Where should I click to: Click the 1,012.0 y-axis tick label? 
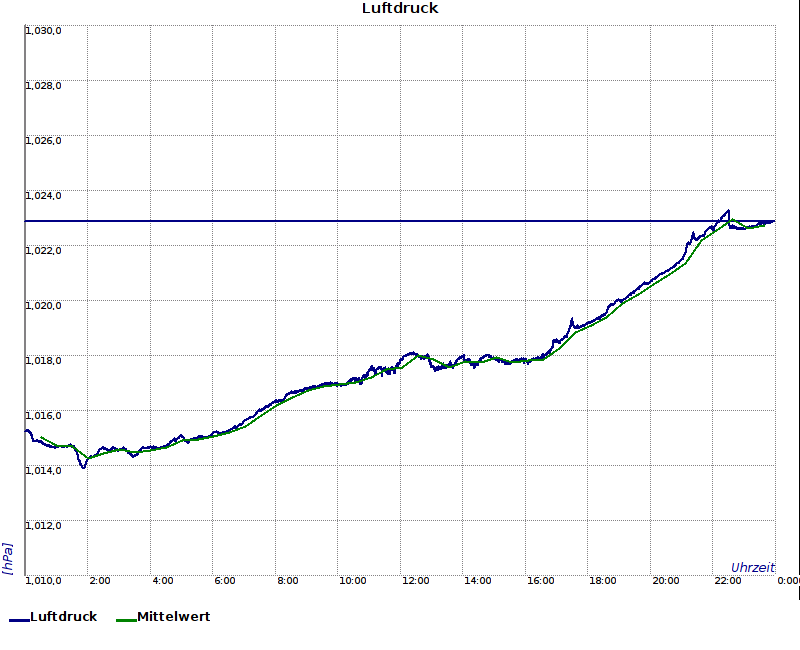44,525
